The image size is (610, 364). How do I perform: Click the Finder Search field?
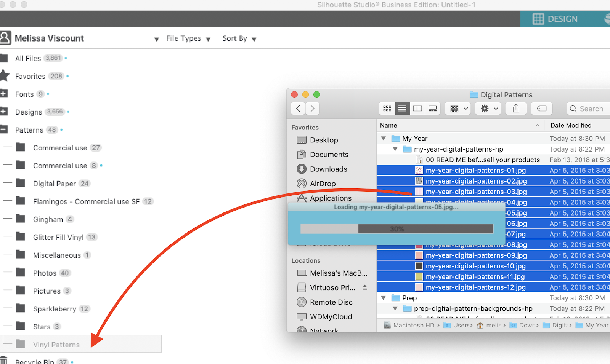(x=588, y=109)
